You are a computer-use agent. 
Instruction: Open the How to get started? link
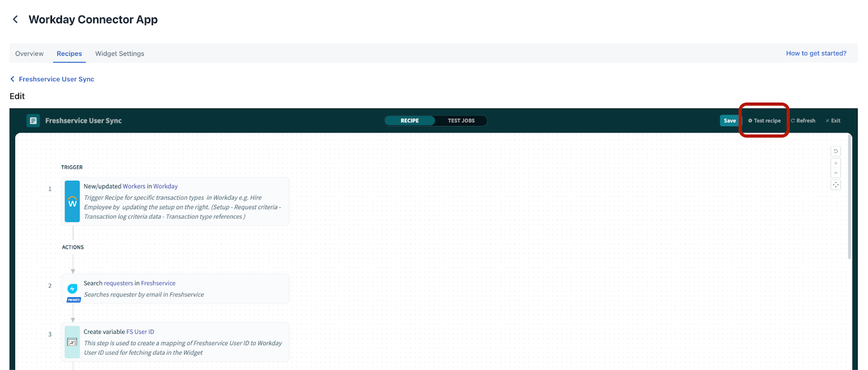point(816,53)
